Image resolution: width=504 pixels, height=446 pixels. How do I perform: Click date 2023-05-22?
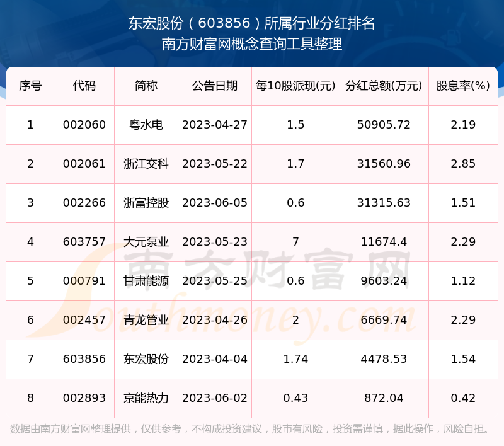click(215, 164)
